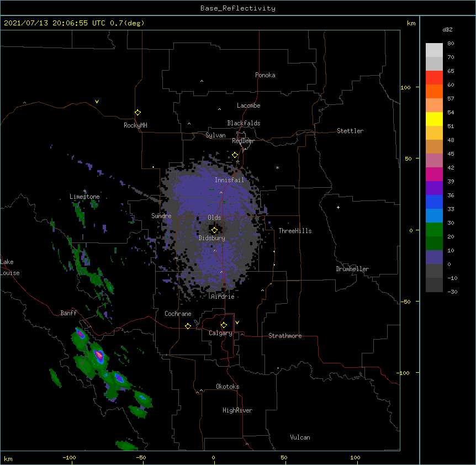Click the Base_Reflectivity title
This screenshot has width=476, height=465.
[238, 8]
